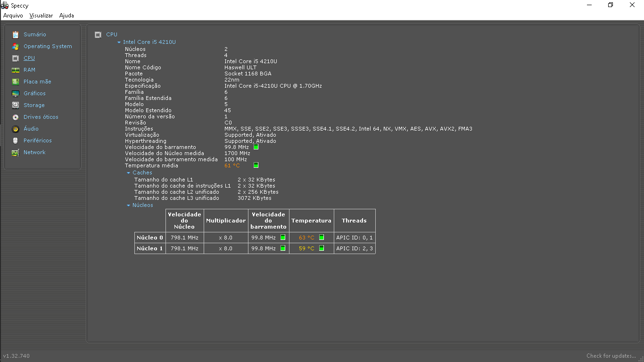Click the Intel Core i5 4210U heading
This screenshot has height=362, width=644.
click(x=149, y=42)
